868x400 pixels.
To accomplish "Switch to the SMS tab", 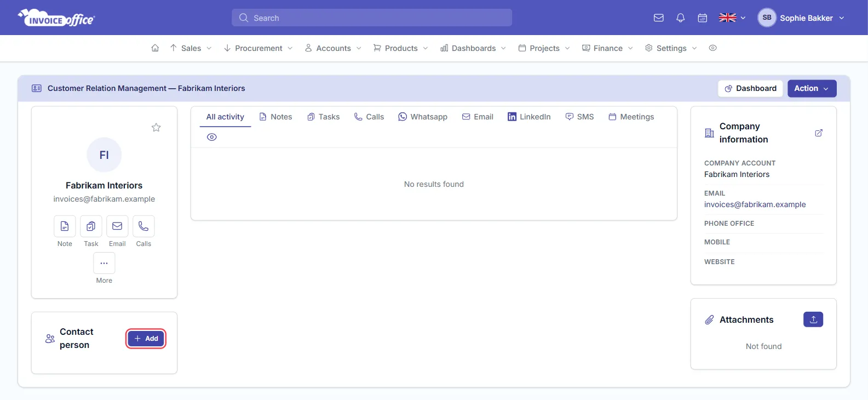I will (x=579, y=117).
